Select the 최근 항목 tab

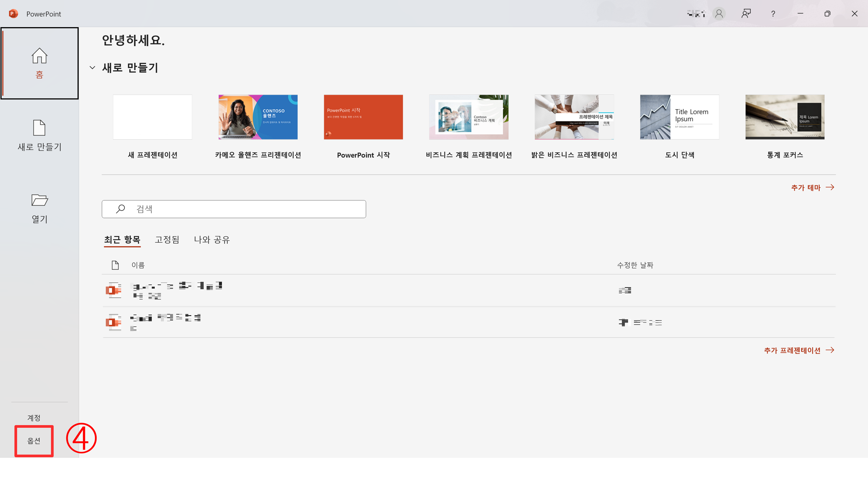[x=122, y=240]
